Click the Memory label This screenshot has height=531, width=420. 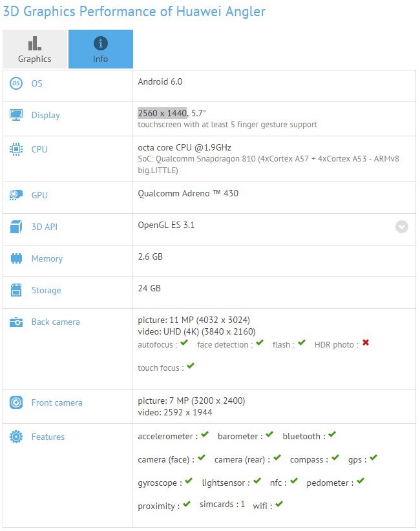coord(47,259)
